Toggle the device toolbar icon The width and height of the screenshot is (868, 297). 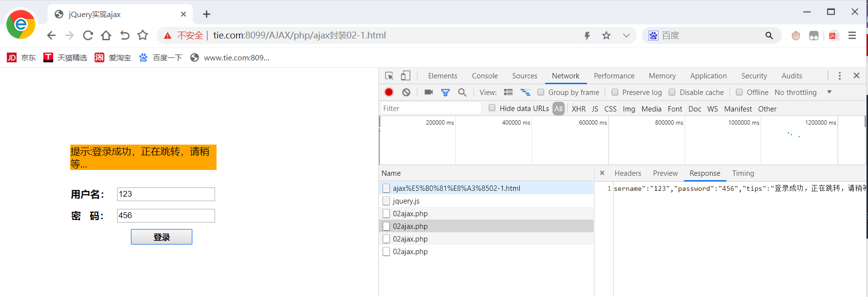405,75
